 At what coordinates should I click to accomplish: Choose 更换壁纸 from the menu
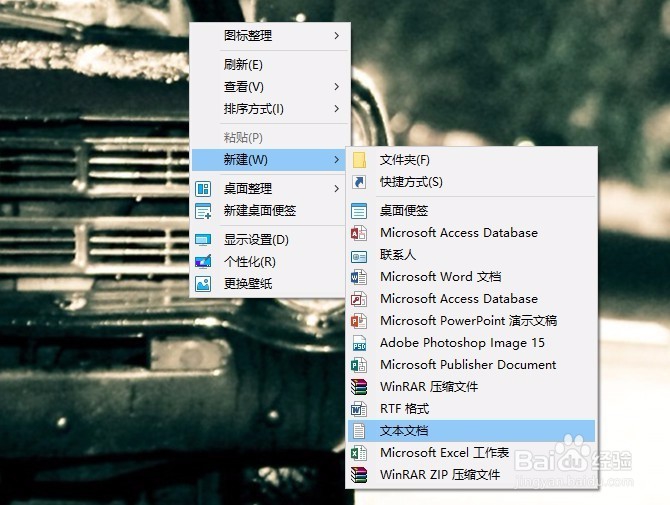pos(270,284)
